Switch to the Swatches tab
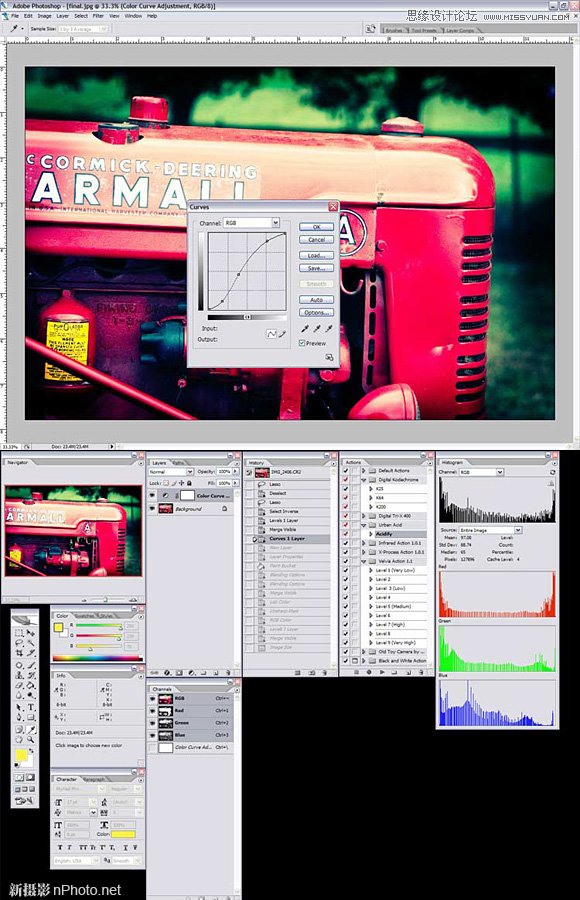Screen dimensions: 580x900 point(86,615)
